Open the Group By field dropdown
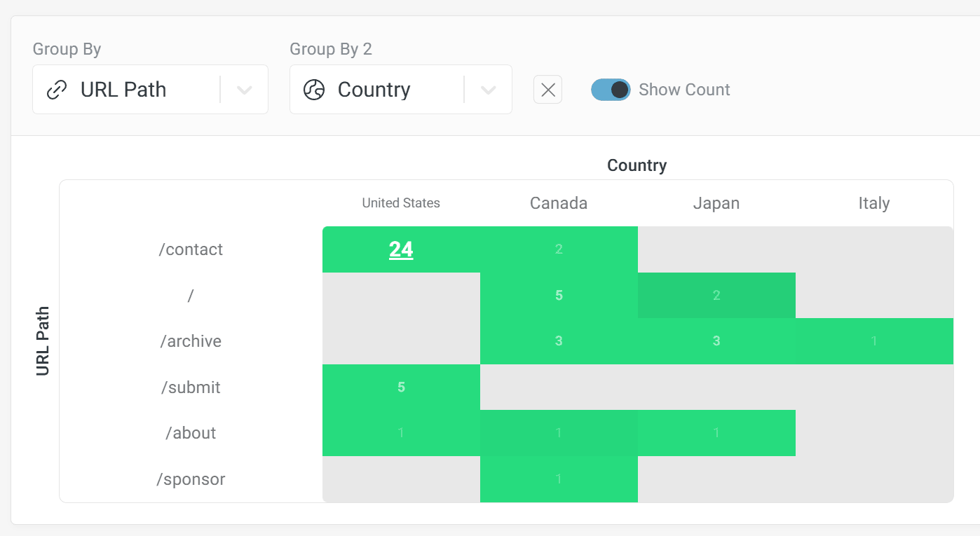Viewport: 980px width, 536px height. tap(244, 89)
